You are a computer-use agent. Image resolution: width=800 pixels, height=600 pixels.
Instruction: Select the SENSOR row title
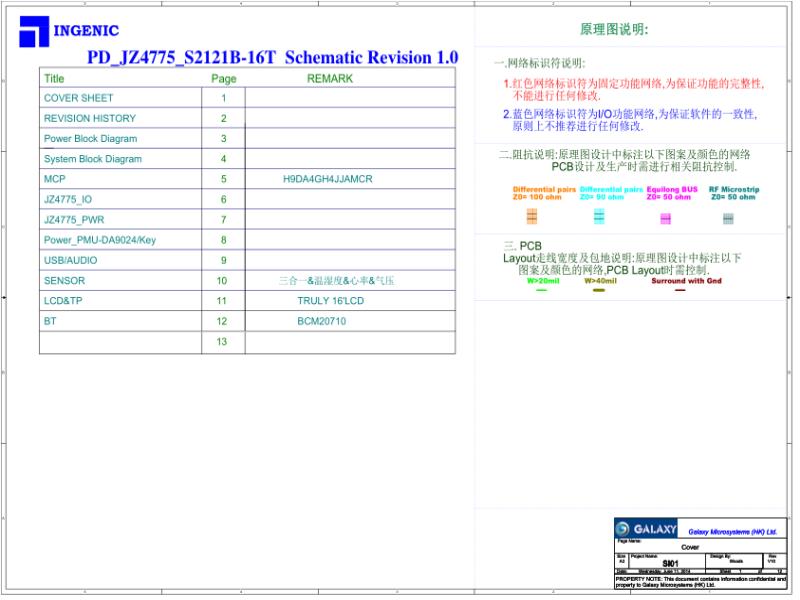click(x=64, y=281)
